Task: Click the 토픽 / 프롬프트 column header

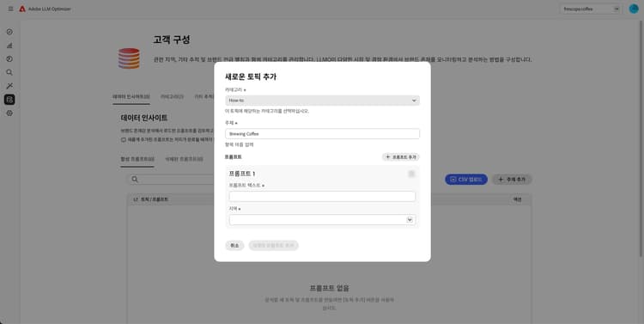Action: click(x=154, y=199)
